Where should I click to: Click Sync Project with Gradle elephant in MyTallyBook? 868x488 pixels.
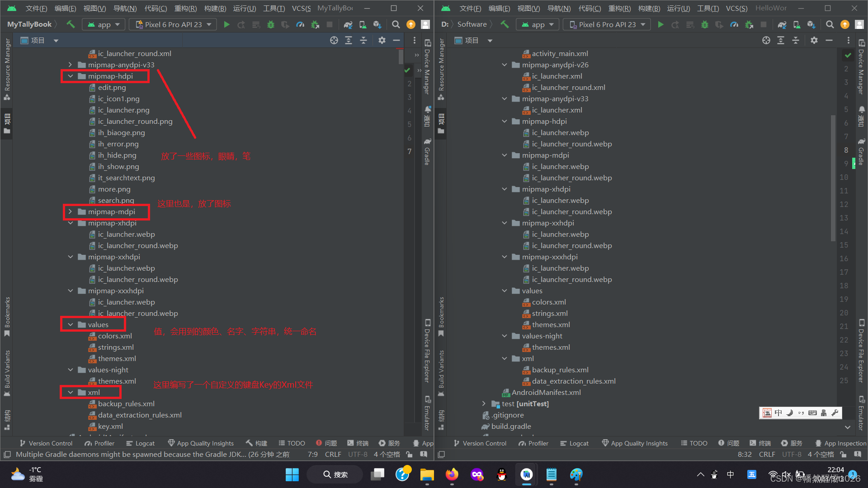click(348, 24)
